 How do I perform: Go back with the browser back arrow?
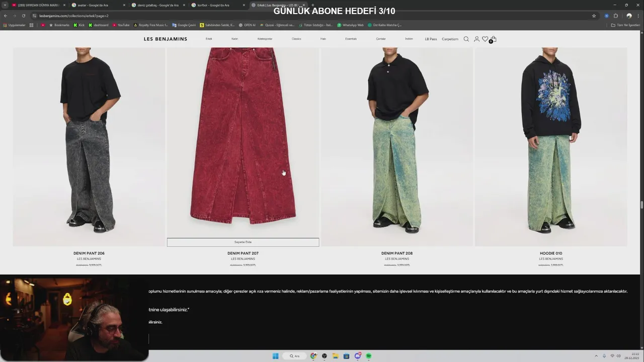[x=6, y=16]
